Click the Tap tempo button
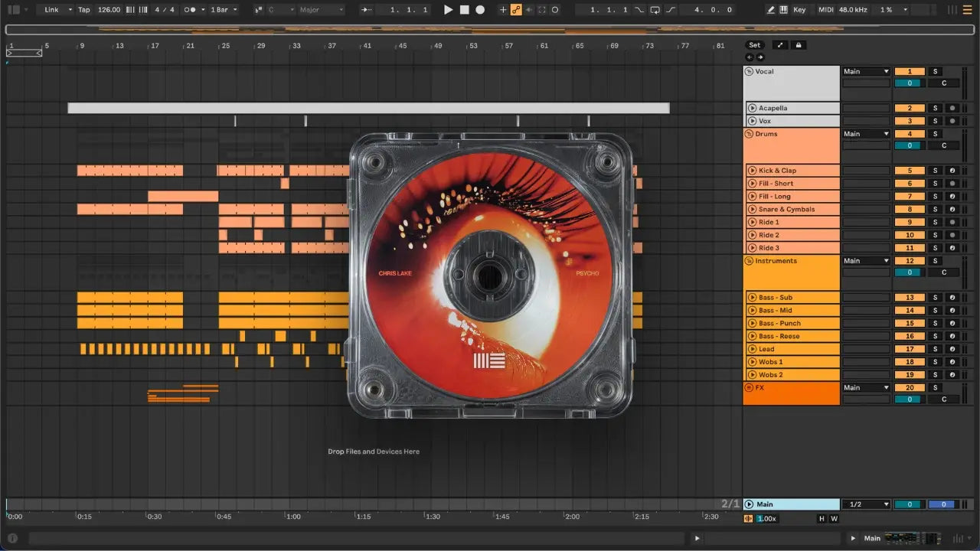980x551 pixels. click(x=84, y=10)
